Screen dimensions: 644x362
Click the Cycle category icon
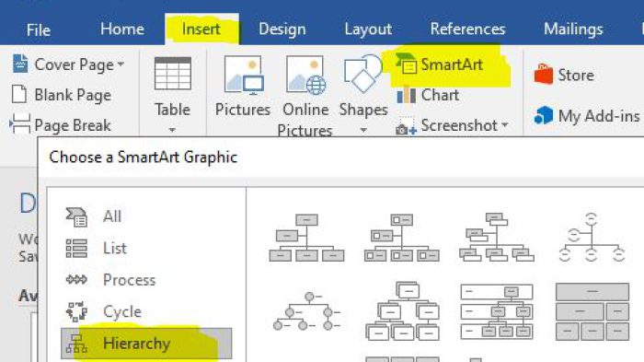click(x=76, y=311)
